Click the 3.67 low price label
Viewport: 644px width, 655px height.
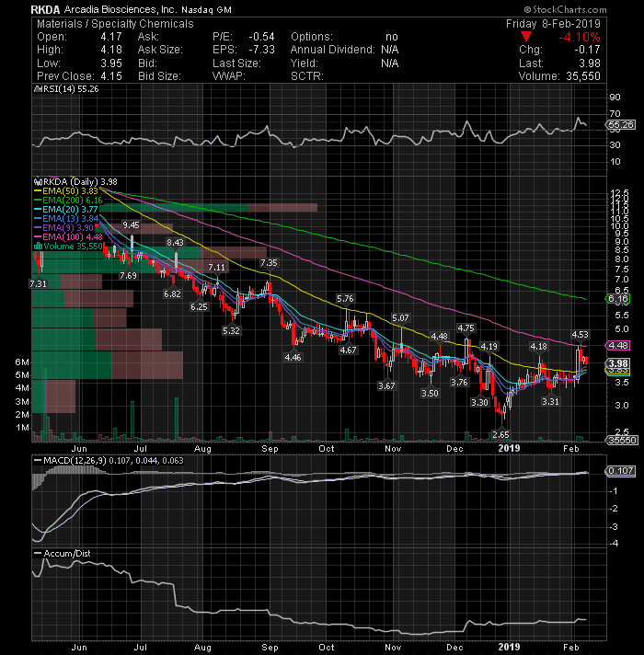click(386, 385)
